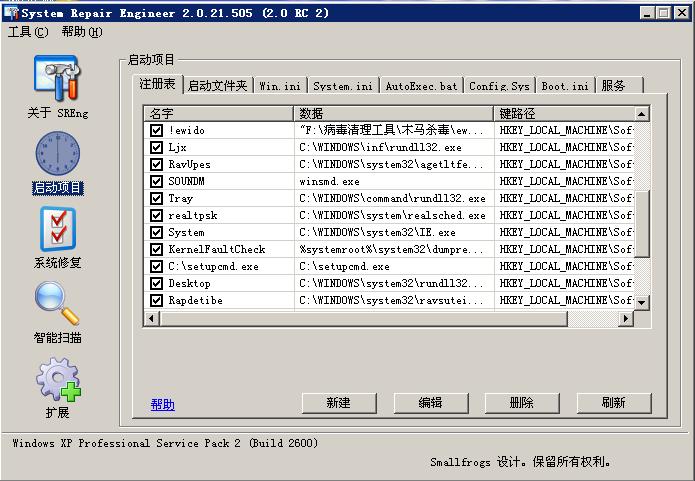The image size is (695, 481).
Task: Select data cell C:\WINDOWS\command\rundll32.exe
Action: [392, 198]
